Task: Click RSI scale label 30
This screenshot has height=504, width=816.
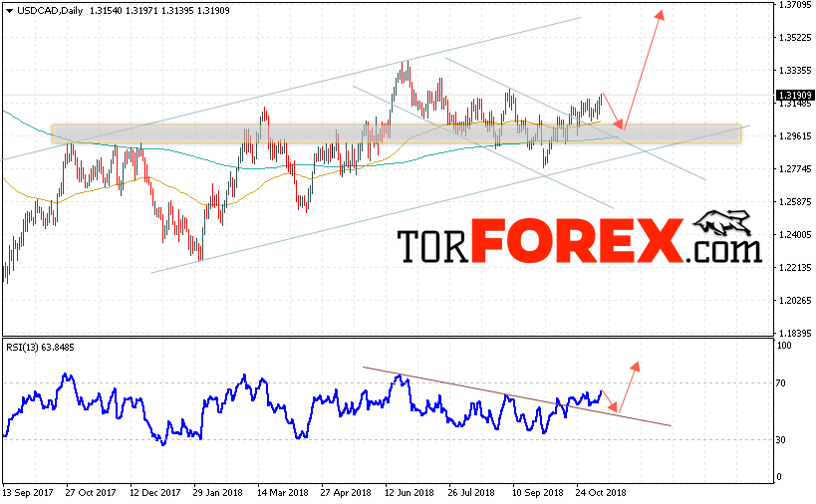Action: click(780, 440)
